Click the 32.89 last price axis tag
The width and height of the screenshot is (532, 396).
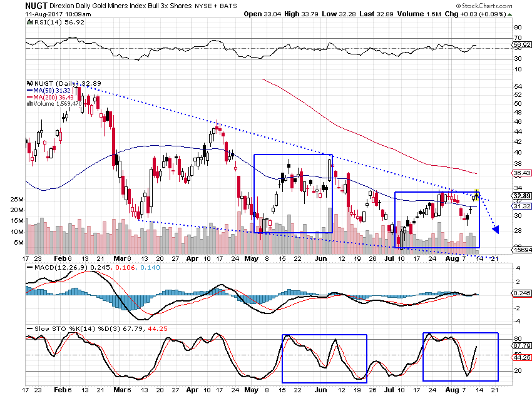(x=504, y=196)
